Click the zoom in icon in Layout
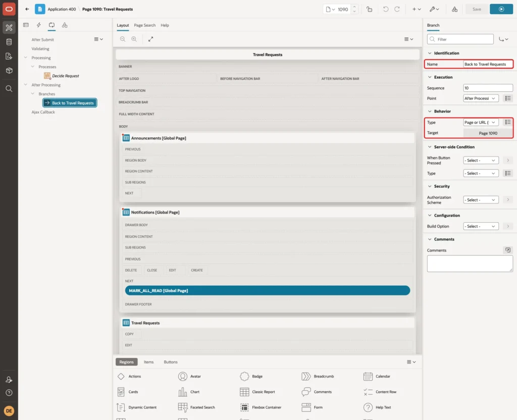Image resolution: width=517 pixels, height=420 pixels. pos(134,39)
